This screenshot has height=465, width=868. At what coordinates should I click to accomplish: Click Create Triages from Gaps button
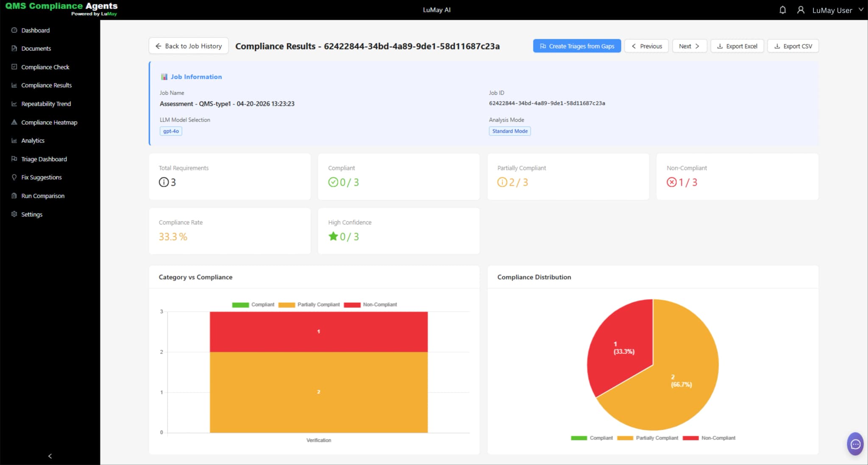pyautogui.click(x=577, y=46)
